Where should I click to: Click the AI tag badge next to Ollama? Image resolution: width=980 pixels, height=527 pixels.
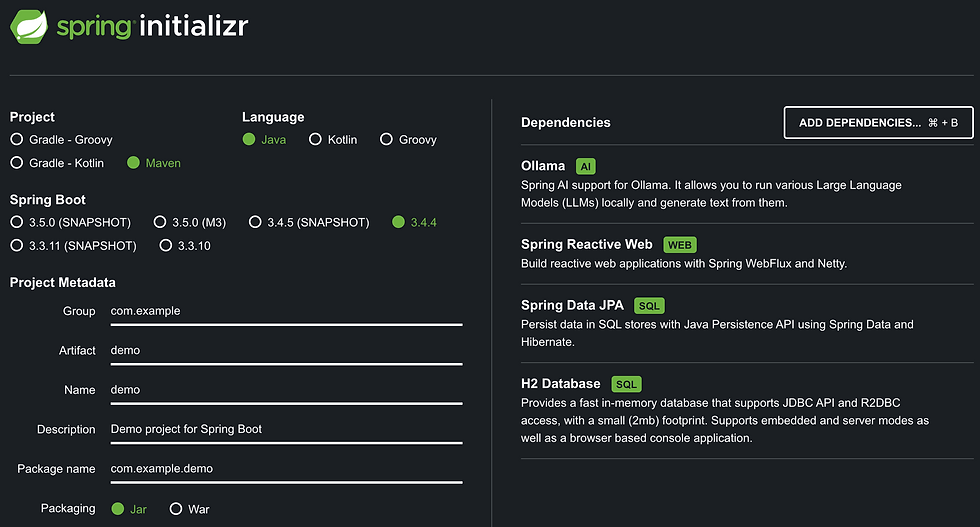pos(586,166)
